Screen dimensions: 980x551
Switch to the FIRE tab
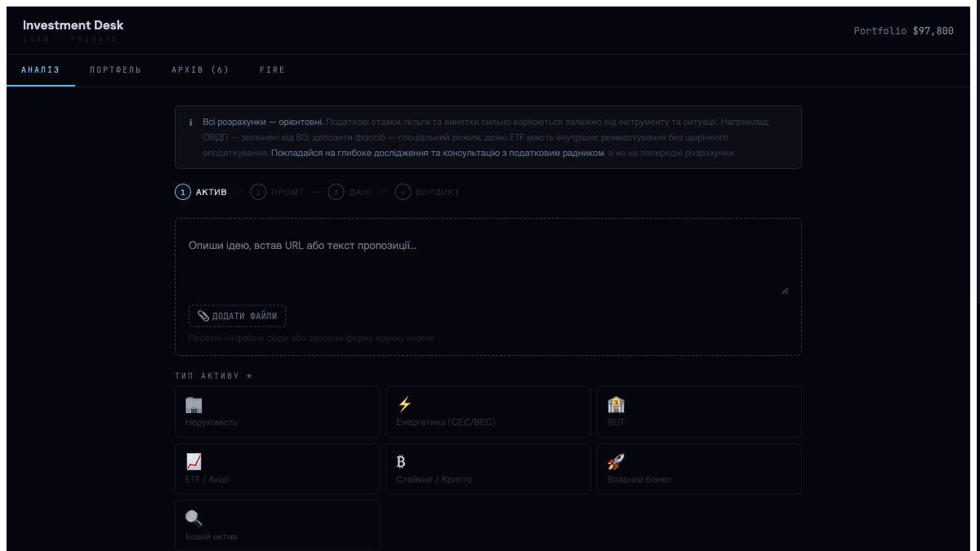click(272, 70)
